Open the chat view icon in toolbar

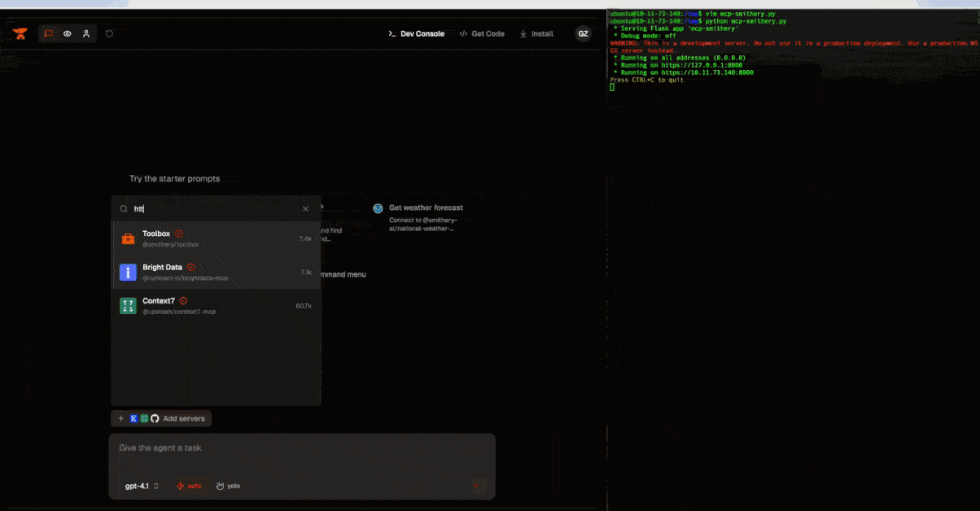tap(48, 33)
